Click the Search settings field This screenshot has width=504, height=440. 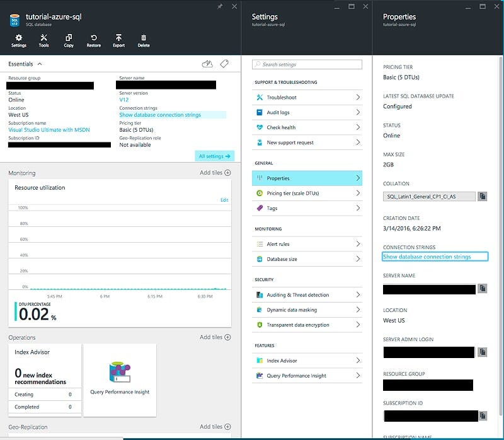click(306, 64)
